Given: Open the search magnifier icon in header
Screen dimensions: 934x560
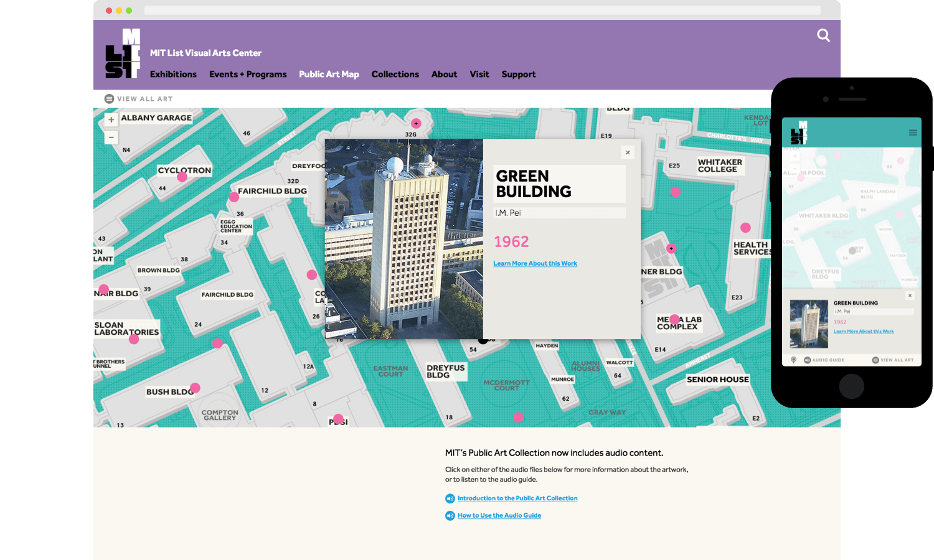Looking at the screenshot, I should (823, 35).
